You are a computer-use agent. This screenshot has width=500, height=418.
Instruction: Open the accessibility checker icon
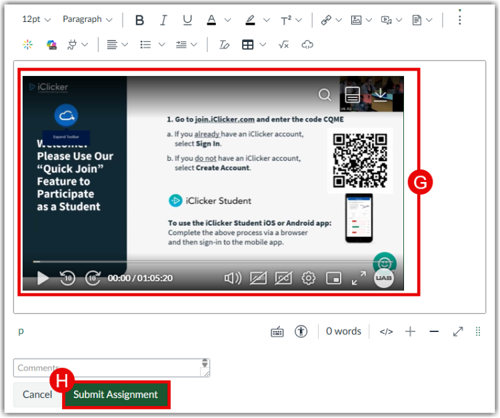tap(301, 331)
